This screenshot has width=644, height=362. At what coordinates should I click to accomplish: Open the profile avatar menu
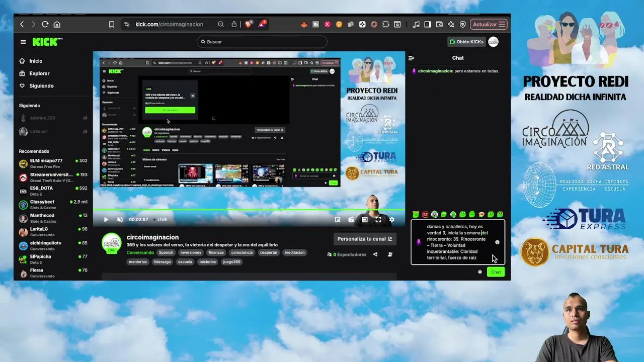[493, 42]
